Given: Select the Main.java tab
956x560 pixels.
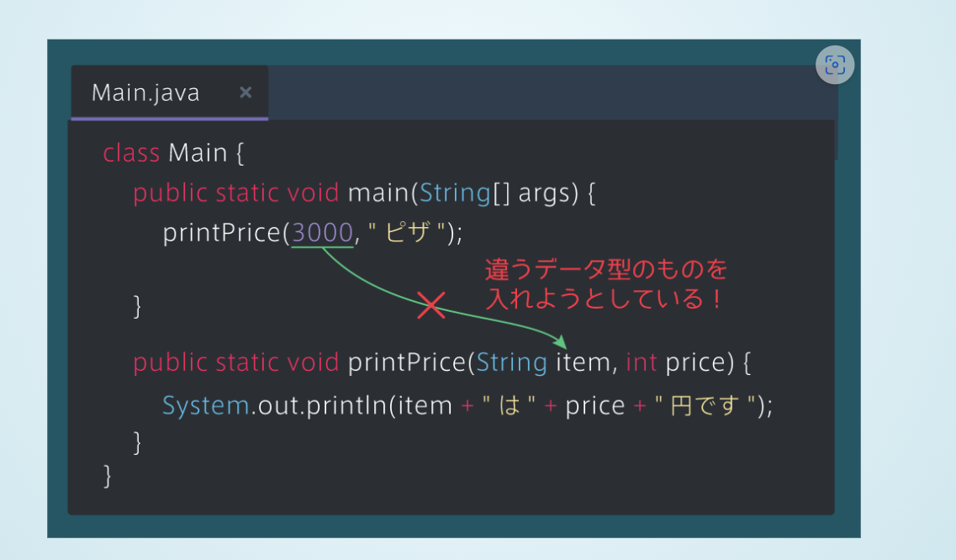Looking at the screenshot, I should point(145,92).
